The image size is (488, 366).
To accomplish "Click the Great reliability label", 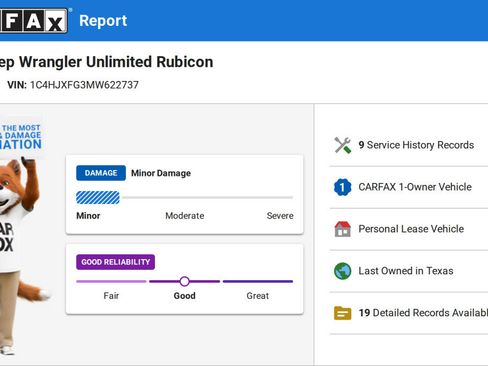I will click(258, 296).
